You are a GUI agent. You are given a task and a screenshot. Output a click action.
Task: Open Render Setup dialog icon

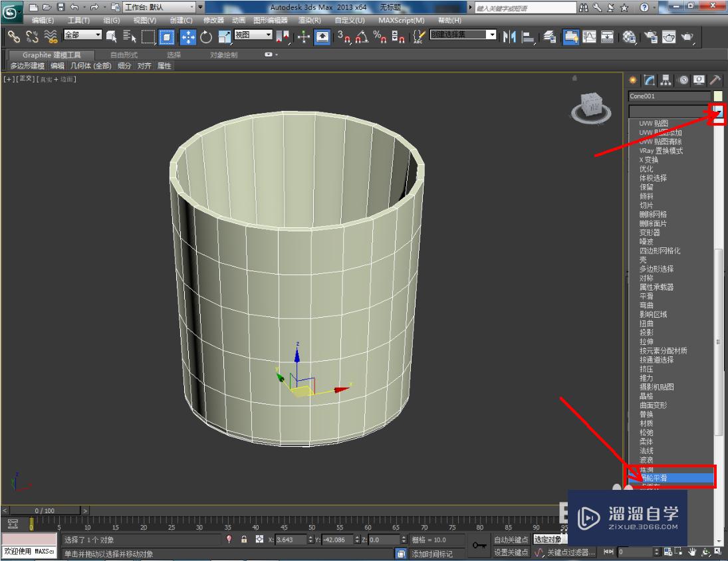(651, 37)
